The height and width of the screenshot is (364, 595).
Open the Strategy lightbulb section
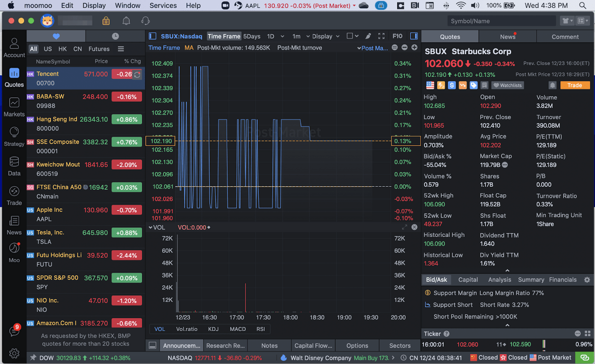coord(14,137)
